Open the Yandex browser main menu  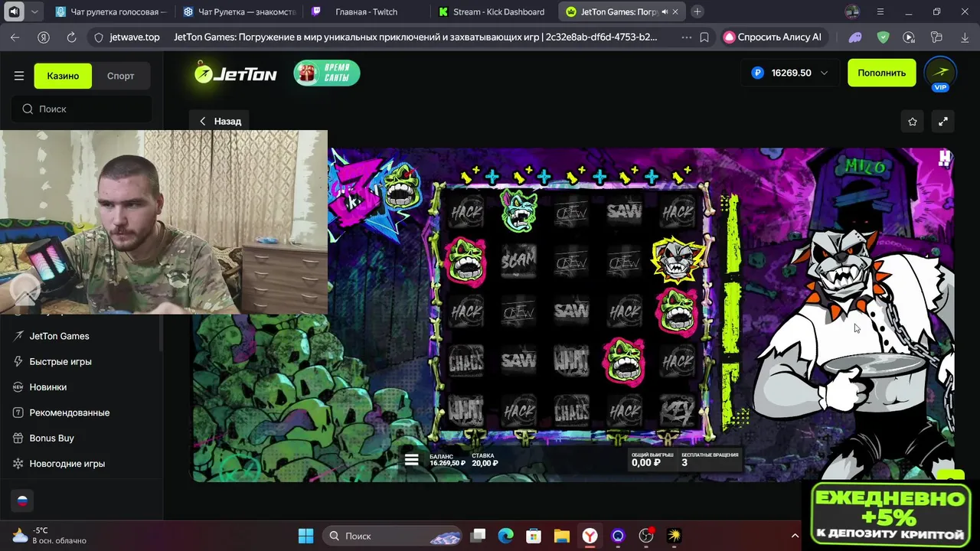880,11
